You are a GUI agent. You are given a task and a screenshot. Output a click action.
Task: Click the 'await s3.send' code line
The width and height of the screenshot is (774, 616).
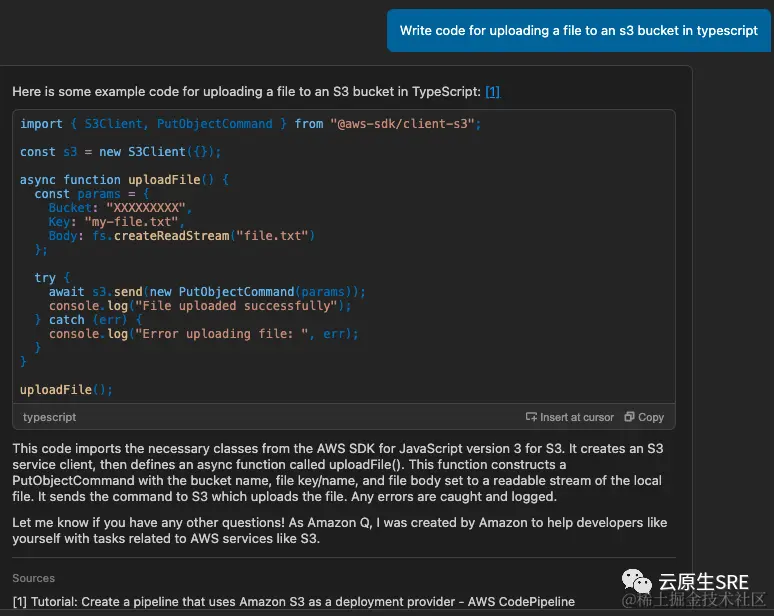(207, 292)
